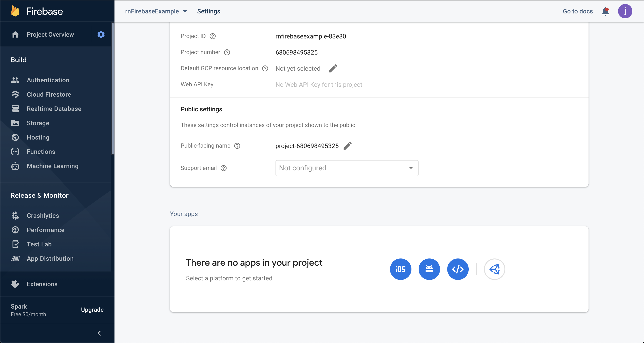Open Cloud Functions page
This screenshot has height=343, width=644.
41,152
